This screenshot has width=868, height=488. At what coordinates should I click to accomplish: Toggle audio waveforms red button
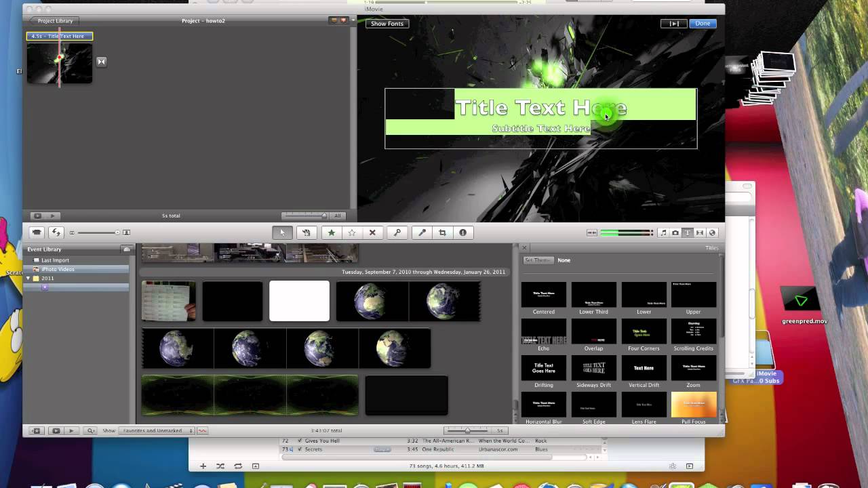202,430
